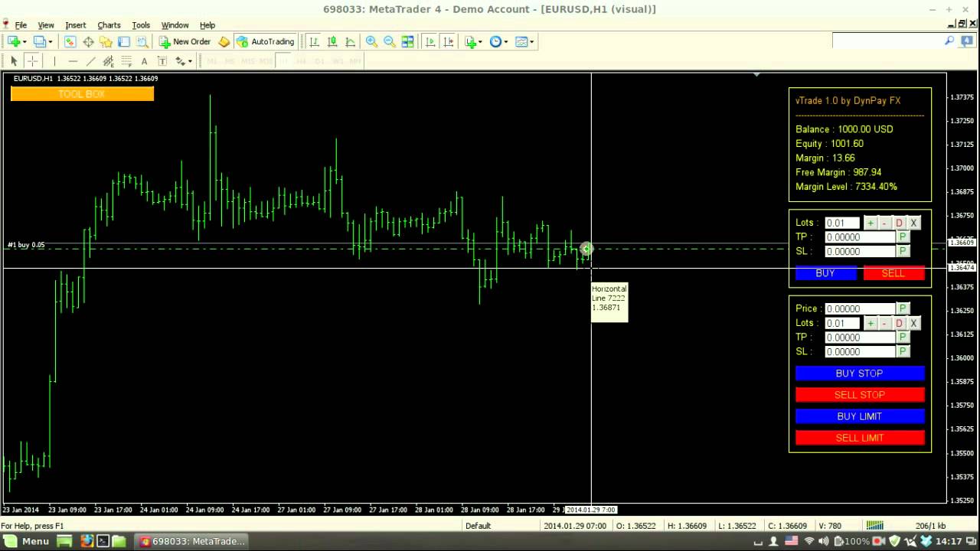980x551 pixels.
Task: Open the orange TOOL BOX button
Action: 82,93
